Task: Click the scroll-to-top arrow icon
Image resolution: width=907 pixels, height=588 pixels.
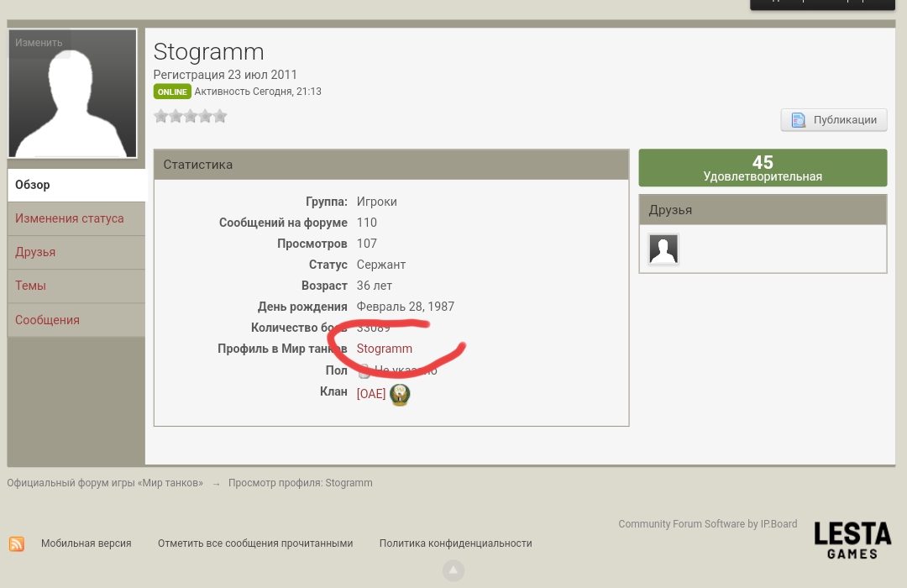Action: coord(453,570)
